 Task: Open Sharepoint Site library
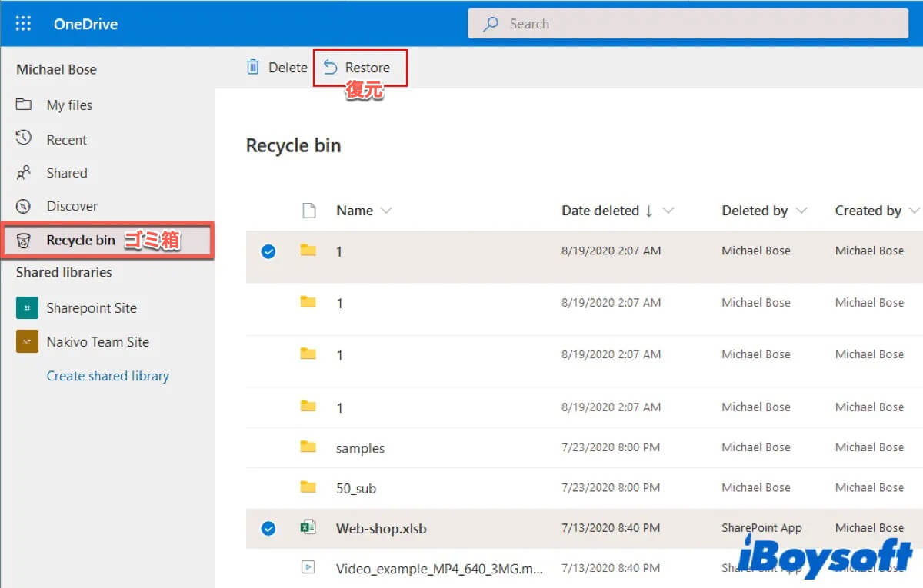click(92, 308)
